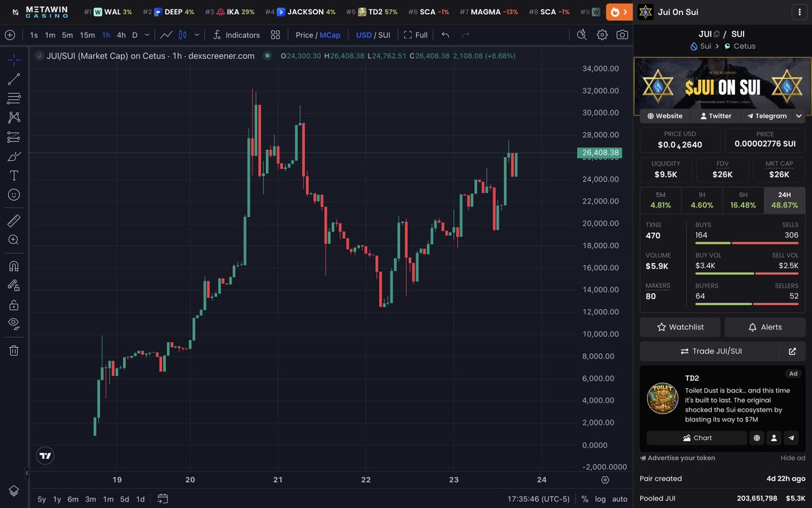Viewport: 812px width, 508px height.
Task: Open the go-to-date calendar icon
Action: (162, 499)
